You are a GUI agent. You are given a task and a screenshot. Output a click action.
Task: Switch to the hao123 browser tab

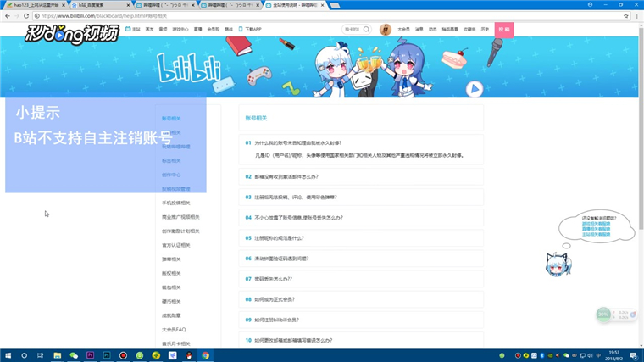[35, 5]
